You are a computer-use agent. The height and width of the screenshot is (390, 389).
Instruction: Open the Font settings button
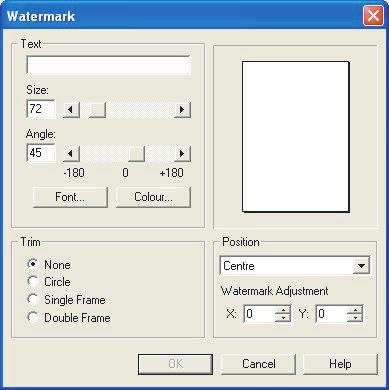pyautogui.click(x=70, y=197)
